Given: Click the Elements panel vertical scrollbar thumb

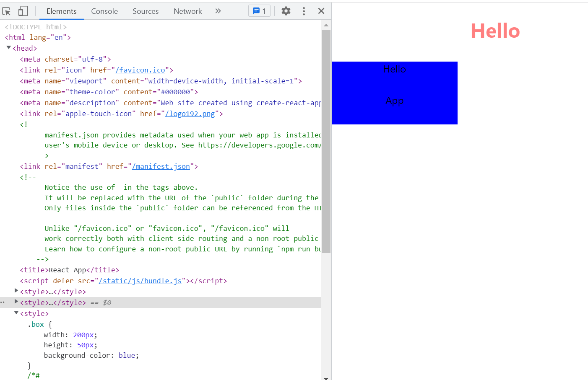Looking at the screenshot, I should [326, 141].
